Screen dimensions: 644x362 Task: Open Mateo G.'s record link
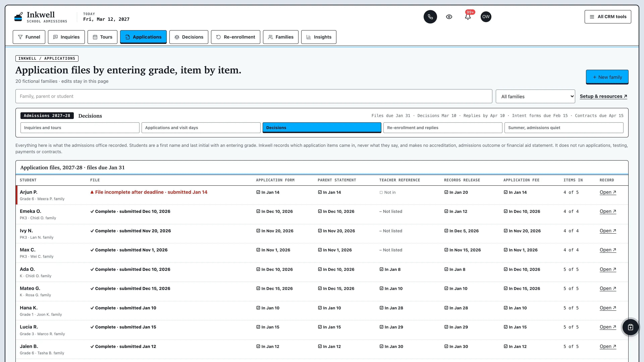(x=608, y=289)
